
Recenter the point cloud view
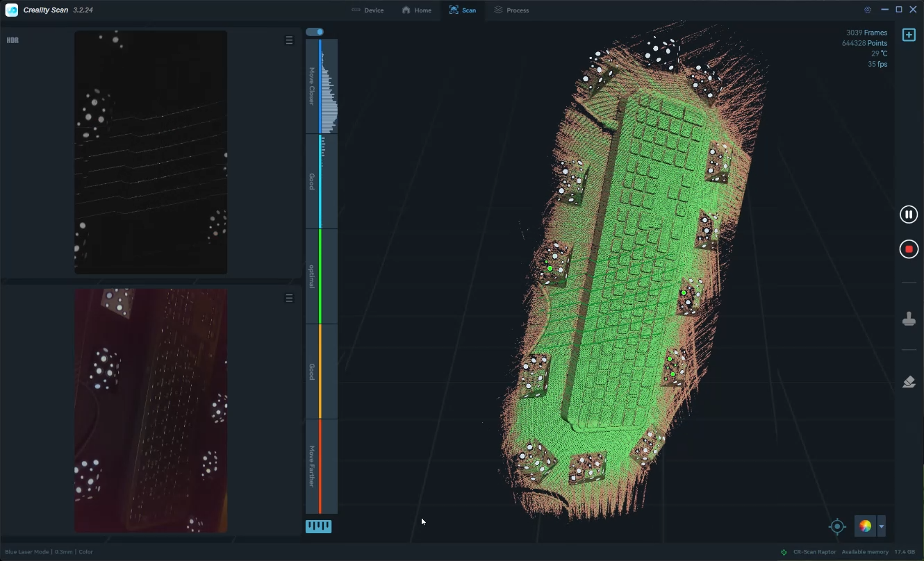pos(836,526)
